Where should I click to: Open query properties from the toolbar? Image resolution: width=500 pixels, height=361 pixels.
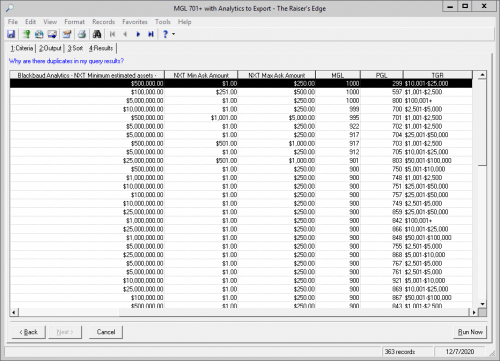(67, 34)
